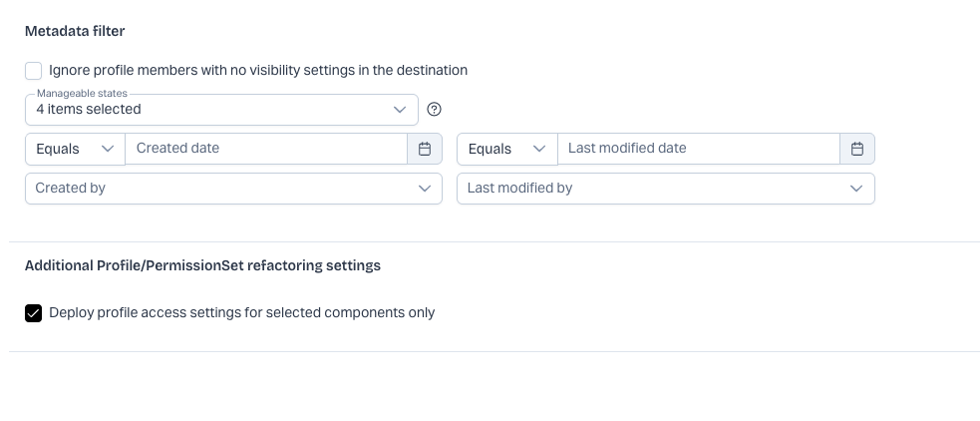980x421 pixels.
Task: Click the Created by chevron arrow
Action: pos(425,189)
